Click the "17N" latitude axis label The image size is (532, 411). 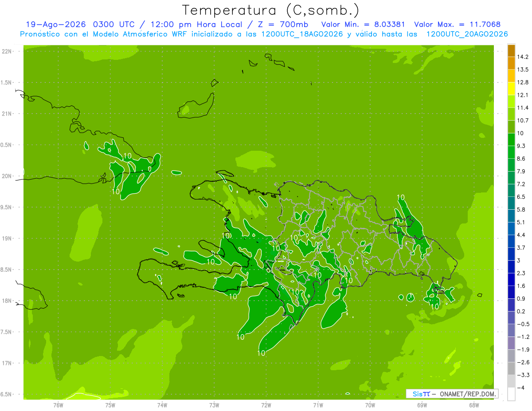(x=7, y=363)
